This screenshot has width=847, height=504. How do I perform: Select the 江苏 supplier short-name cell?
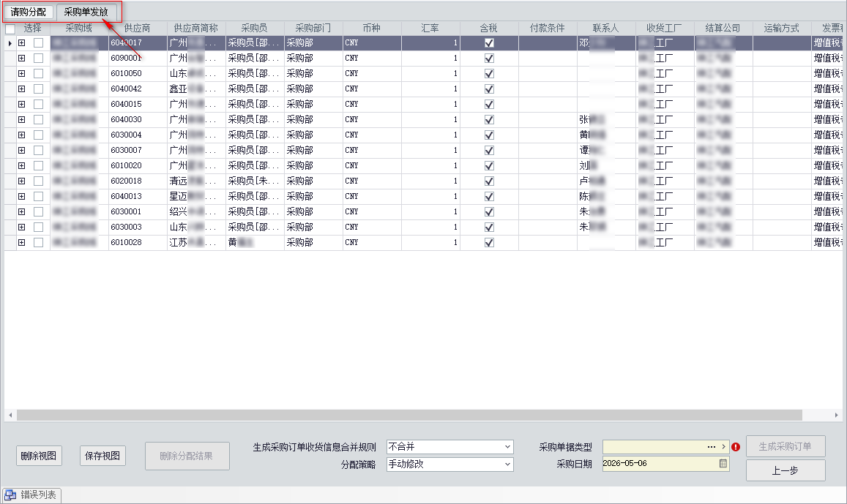coord(196,242)
